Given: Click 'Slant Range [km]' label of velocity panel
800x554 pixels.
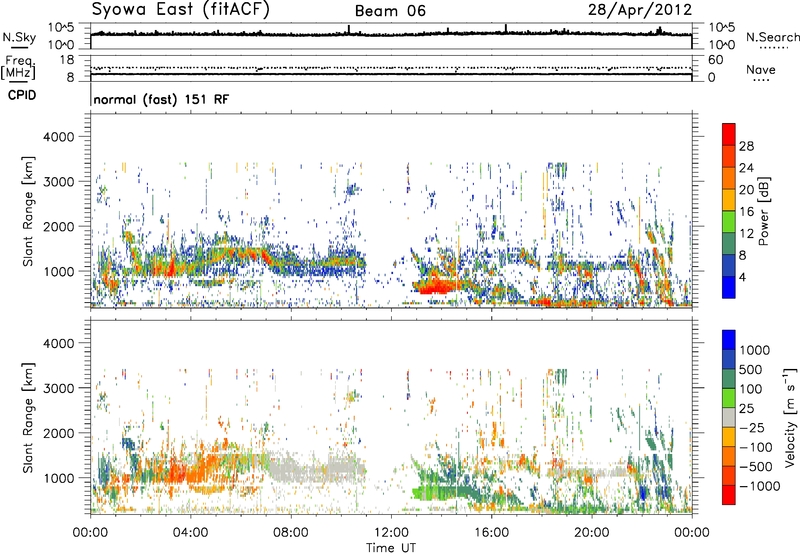Looking at the screenshot, I should coord(28,417).
